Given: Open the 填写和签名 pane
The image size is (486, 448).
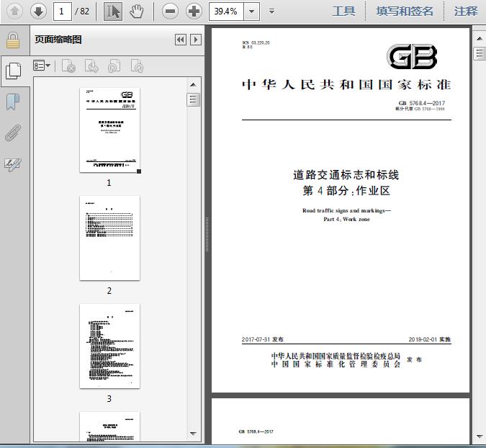Looking at the screenshot, I should pos(405,12).
